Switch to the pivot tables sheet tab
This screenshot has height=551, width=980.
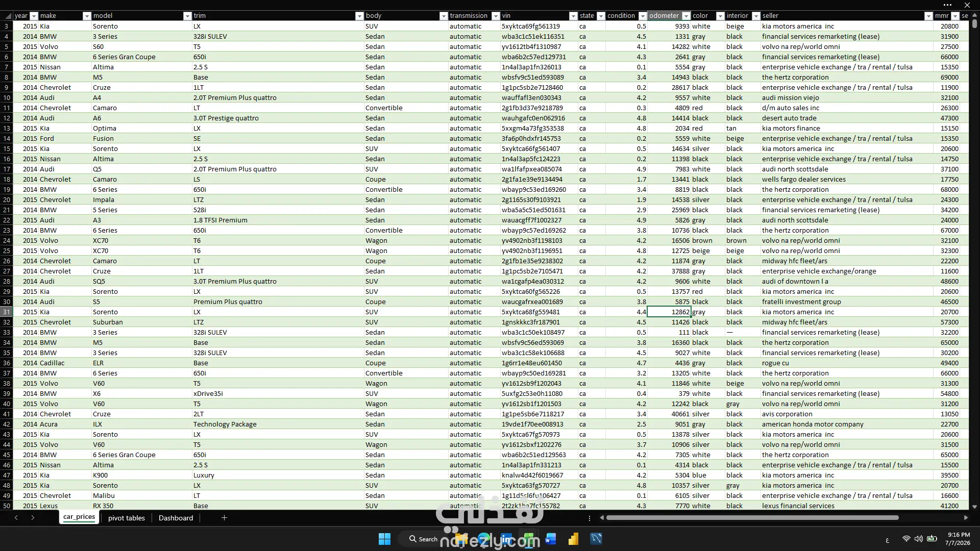(x=127, y=518)
